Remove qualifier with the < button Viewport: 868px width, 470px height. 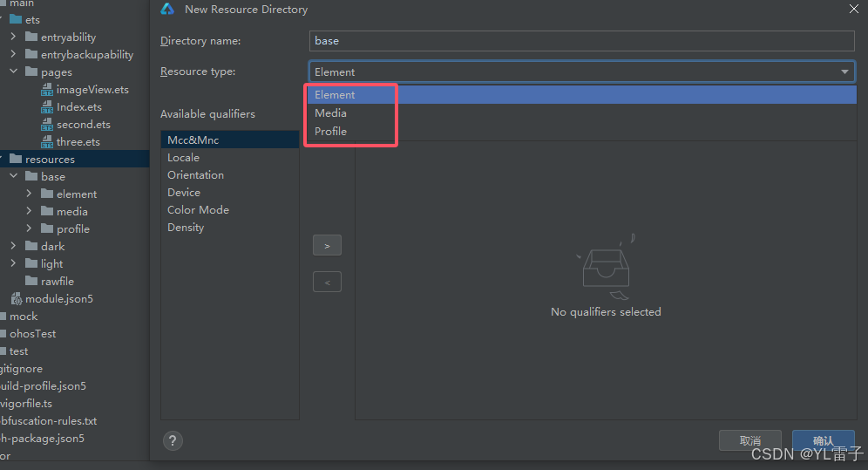point(327,282)
